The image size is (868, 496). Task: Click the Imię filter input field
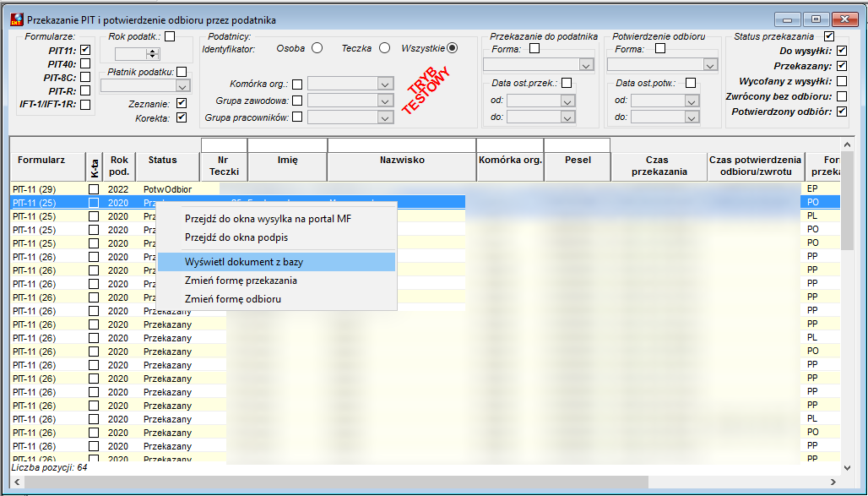(287, 145)
